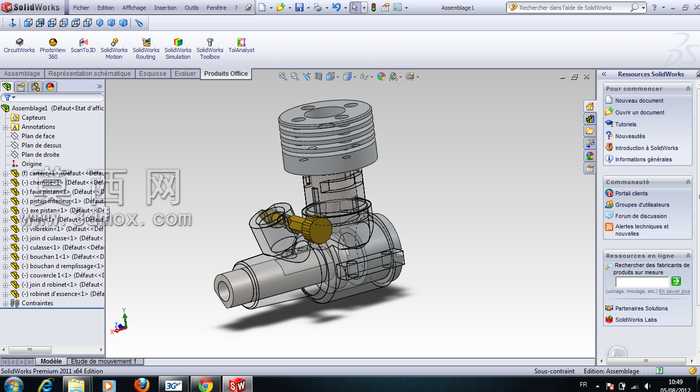Collapse the Ressources SolidWorks task pane
The image size is (700, 392).
604,74
